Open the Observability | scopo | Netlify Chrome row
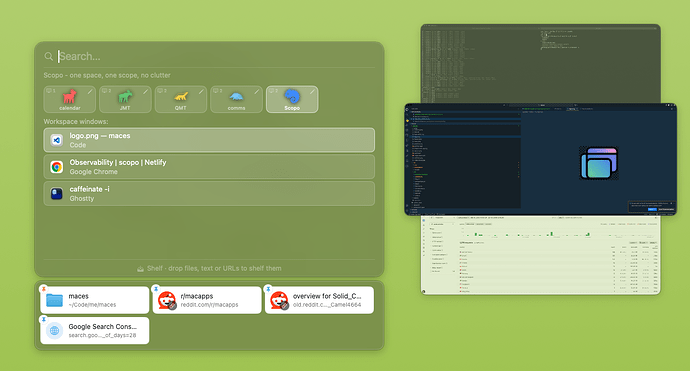690x371 pixels. click(x=209, y=167)
